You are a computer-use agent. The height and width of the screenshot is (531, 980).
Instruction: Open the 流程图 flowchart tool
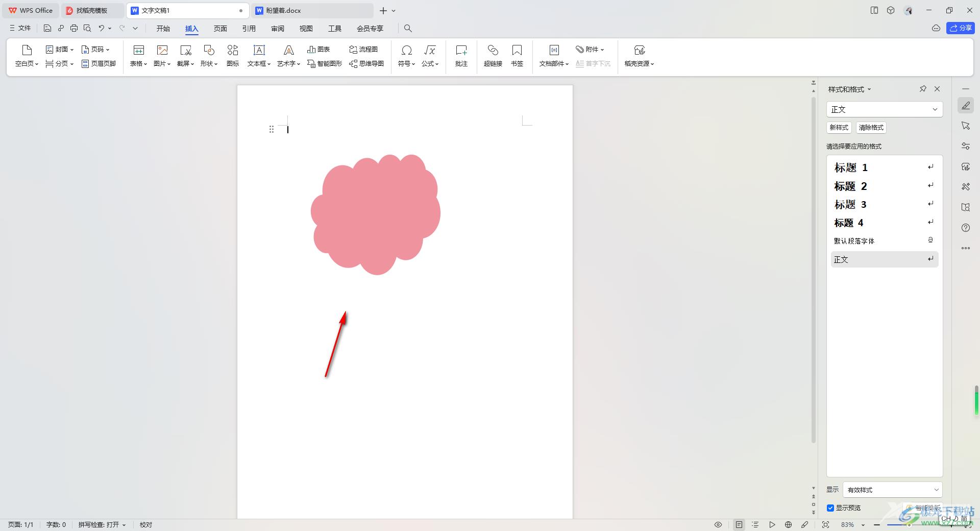[363, 50]
